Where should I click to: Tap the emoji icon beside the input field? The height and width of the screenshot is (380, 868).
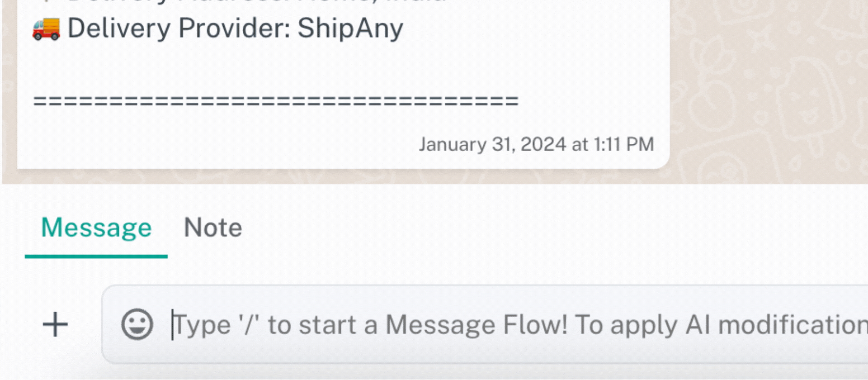tap(138, 323)
